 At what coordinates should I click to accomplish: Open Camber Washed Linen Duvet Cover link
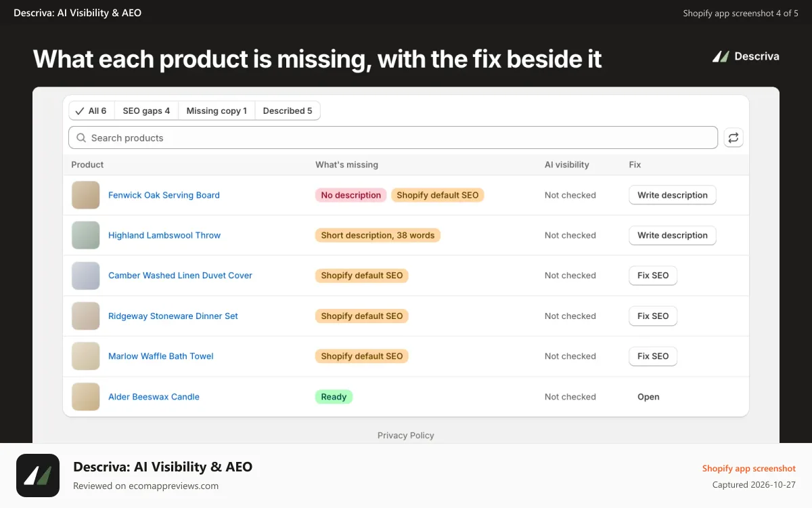tap(180, 276)
